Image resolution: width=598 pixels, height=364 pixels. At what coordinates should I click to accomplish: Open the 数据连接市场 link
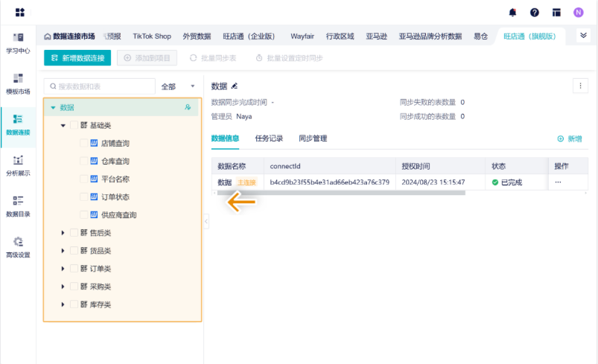coord(74,36)
